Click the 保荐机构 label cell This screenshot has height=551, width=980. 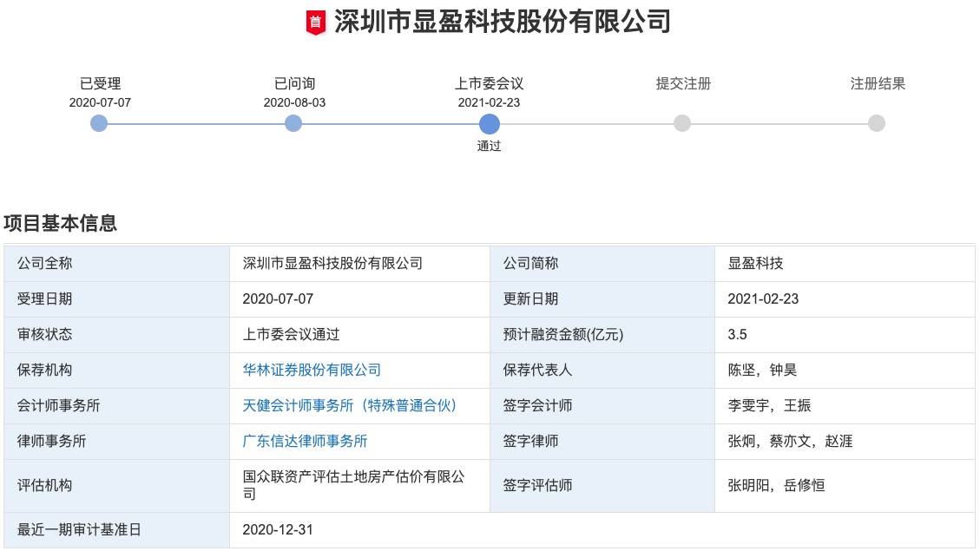point(117,370)
